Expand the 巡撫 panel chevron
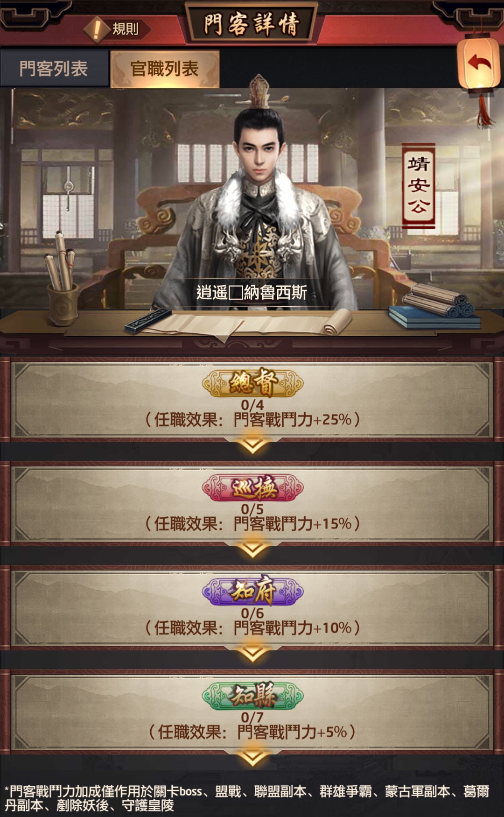The height and width of the screenshot is (817, 504). (252, 550)
